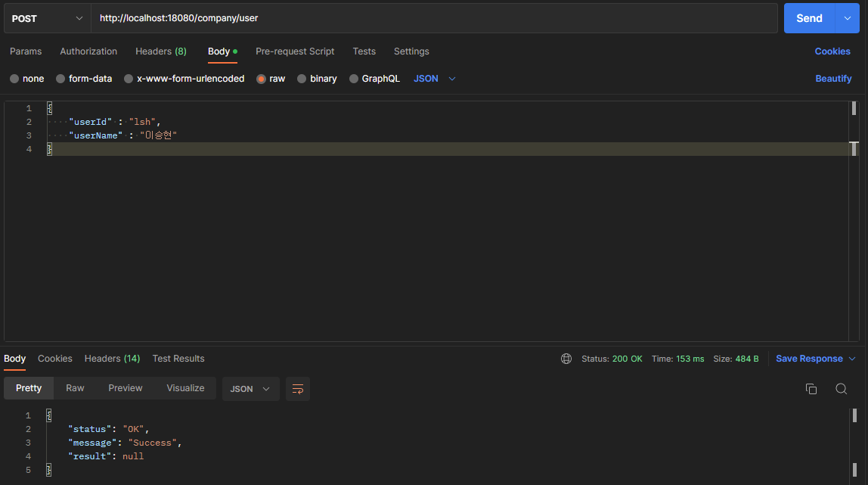Open the Test Results tab

(178, 358)
